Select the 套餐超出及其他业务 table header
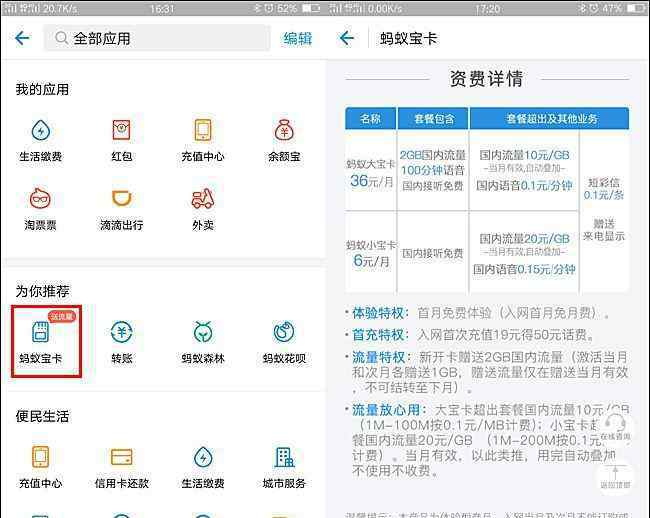This screenshot has height=518, width=650. (x=550, y=119)
